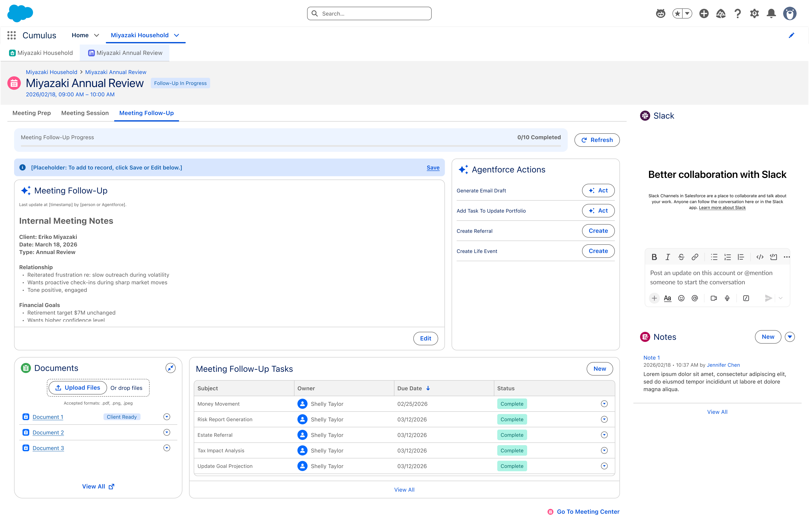Click the Bold formatting icon in Slack composer

pyautogui.click(x=654, y=257)
